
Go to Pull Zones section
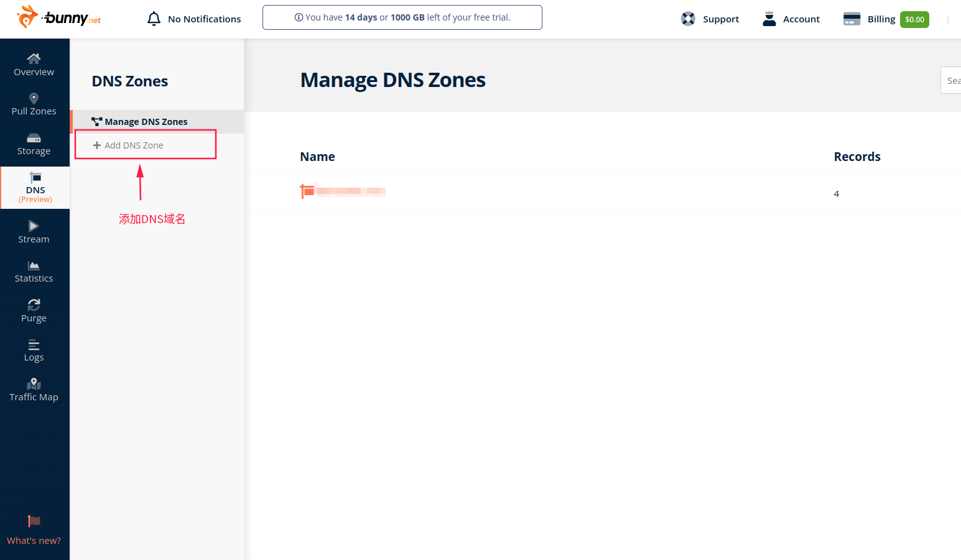tap(34, 104)
